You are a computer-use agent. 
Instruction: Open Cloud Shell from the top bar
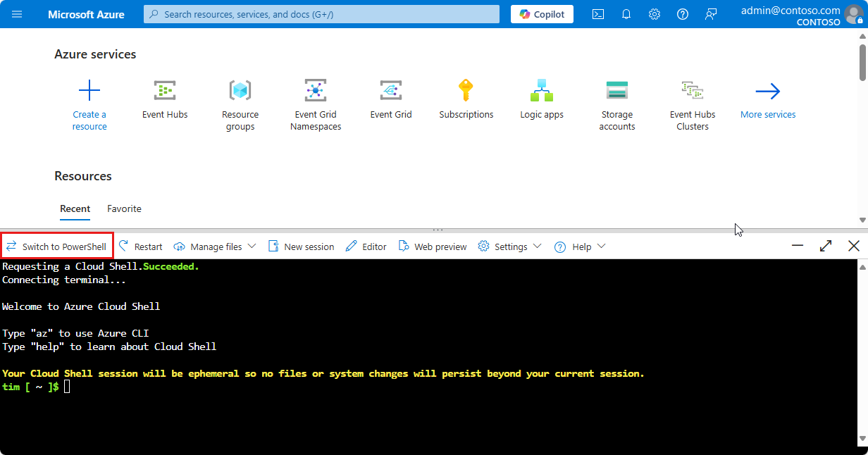597,14
